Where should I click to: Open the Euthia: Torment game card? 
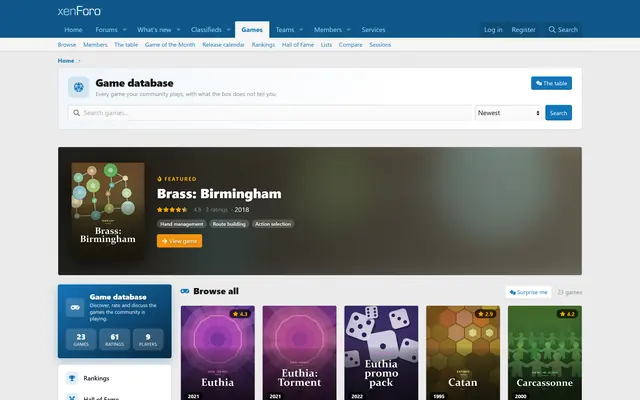pyautogui.click(x=300, y=353)
